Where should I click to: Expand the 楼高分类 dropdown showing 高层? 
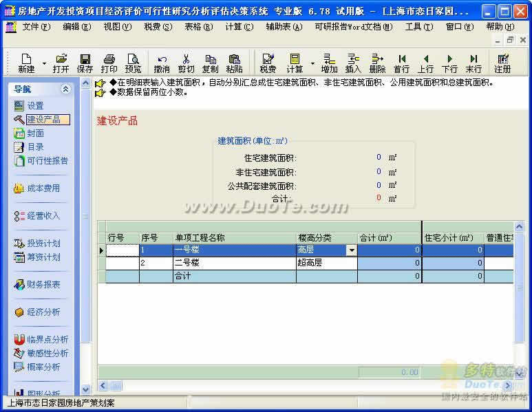pos(352,251)
